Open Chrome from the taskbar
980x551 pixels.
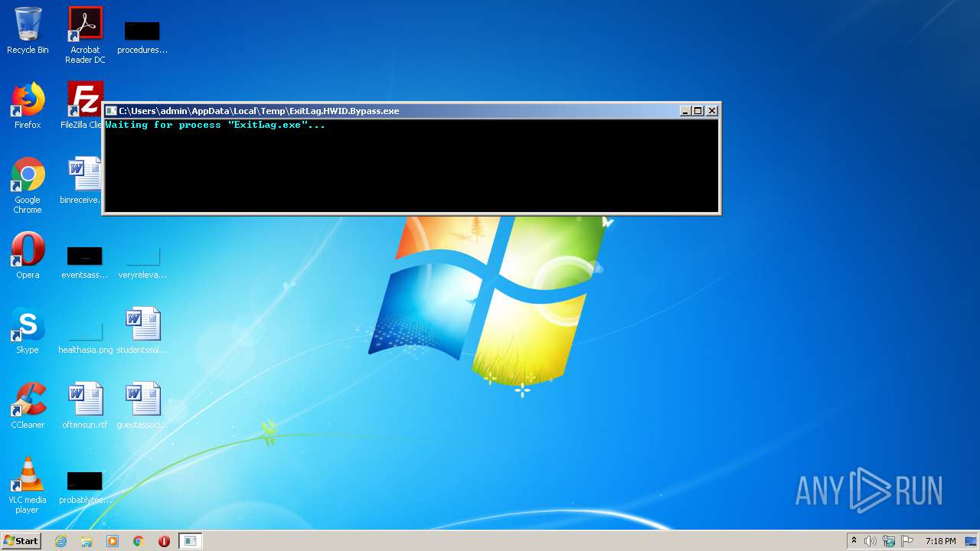(x=139, y=541)
